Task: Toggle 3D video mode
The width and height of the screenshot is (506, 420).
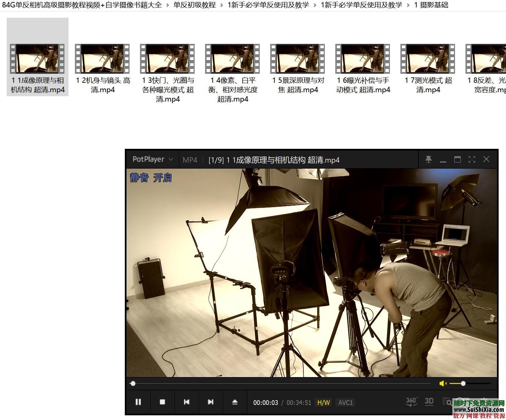Action: click(x=429, y=402)
